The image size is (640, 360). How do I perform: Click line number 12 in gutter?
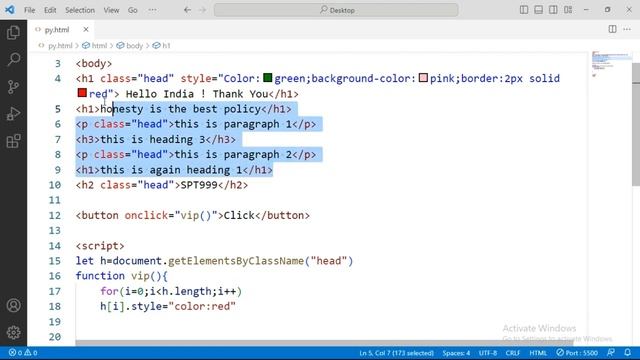(x=55, y=216)
